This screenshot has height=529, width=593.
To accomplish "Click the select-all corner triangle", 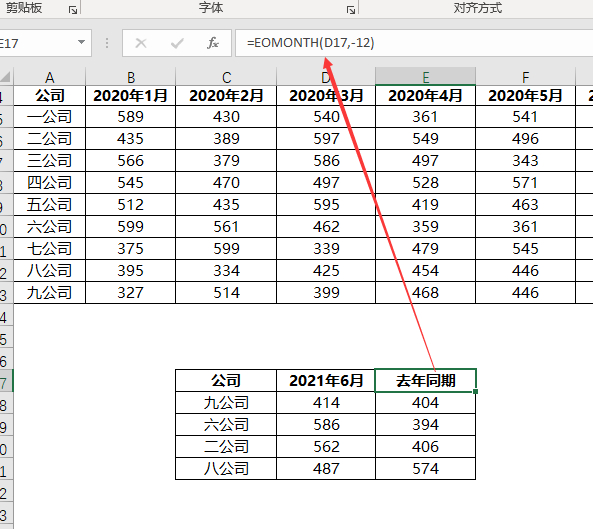I will coord(6,77).
